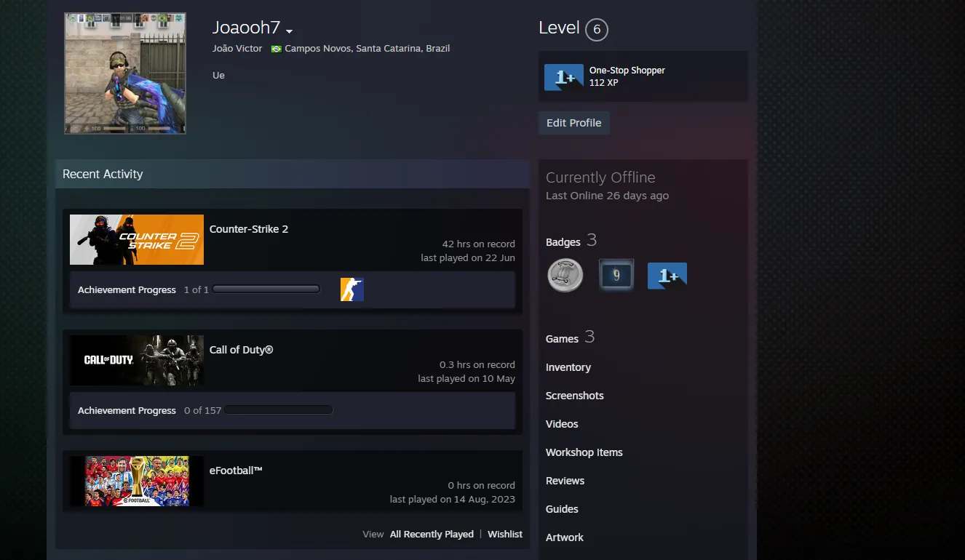Click the Edit Profile button

574,123
